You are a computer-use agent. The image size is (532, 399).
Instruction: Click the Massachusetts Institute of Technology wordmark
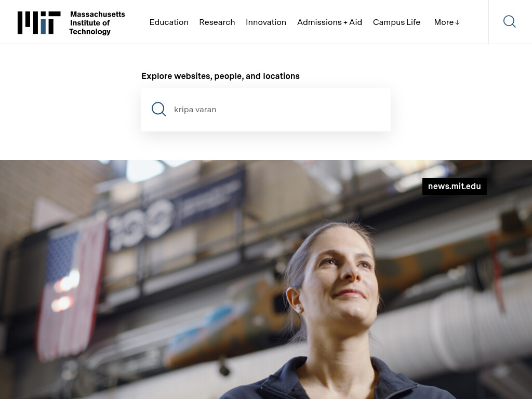coord(97,23)
